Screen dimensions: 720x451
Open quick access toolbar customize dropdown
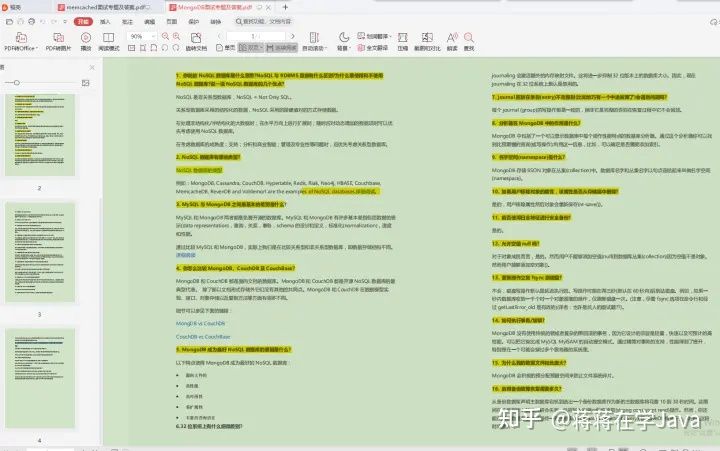point(65,22)
